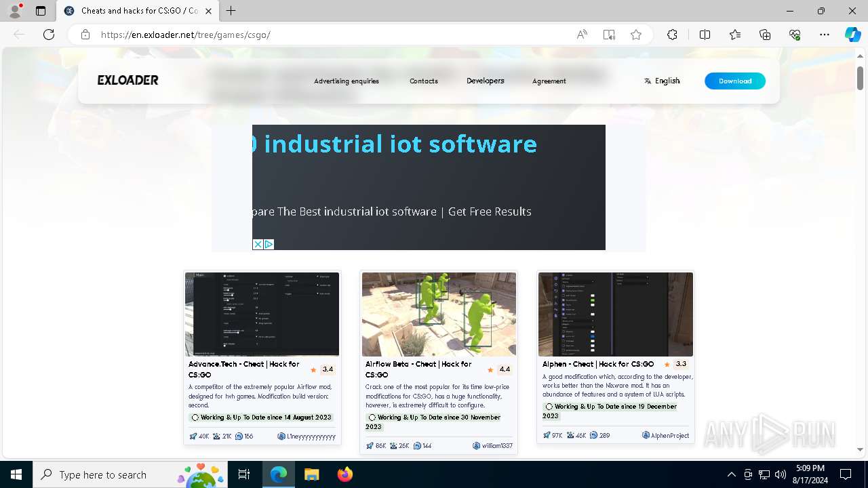Open the Developers menu item
The height and width of the screenshot is (488, 868).
pos(486,81)
